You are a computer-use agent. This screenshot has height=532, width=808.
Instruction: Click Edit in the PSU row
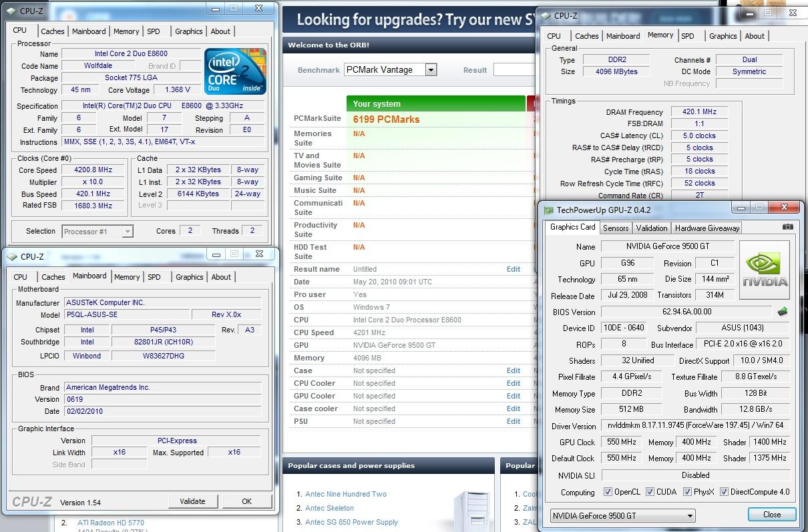(513, 421)
